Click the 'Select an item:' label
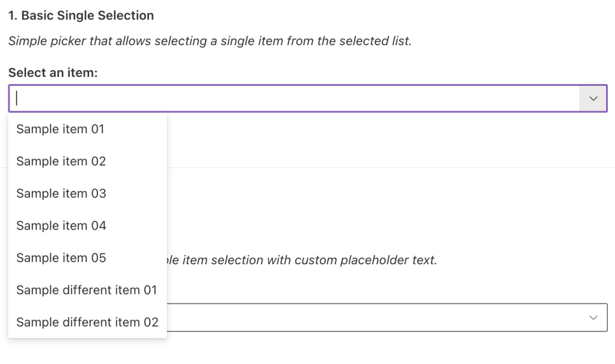 [53, 73]
